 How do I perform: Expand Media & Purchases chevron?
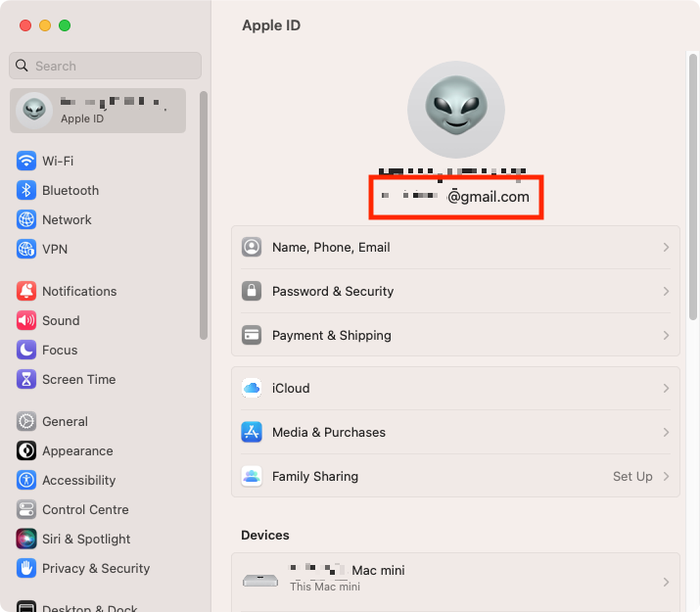pos(666,432)
